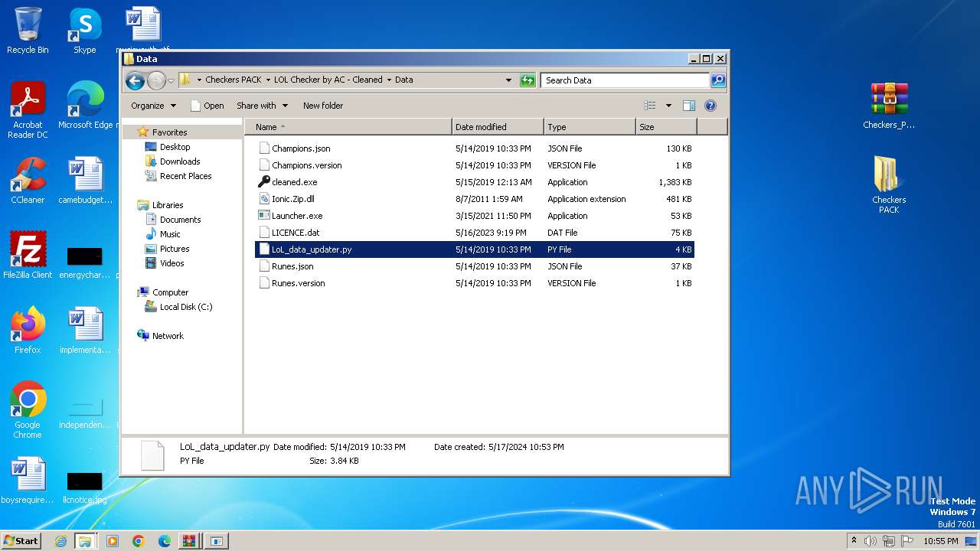The image size is (980, 551).
Task: Sort by the Size column header
Action: coord(666,127)
